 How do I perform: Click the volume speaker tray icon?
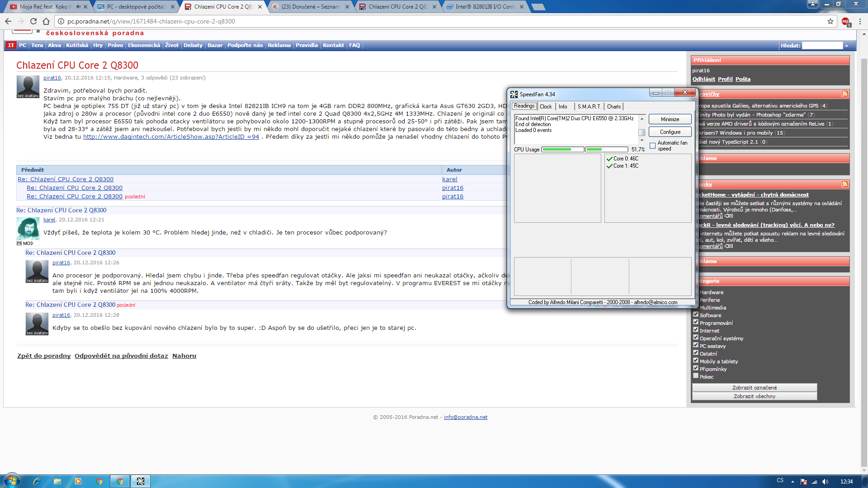click(x=826, y=481)
